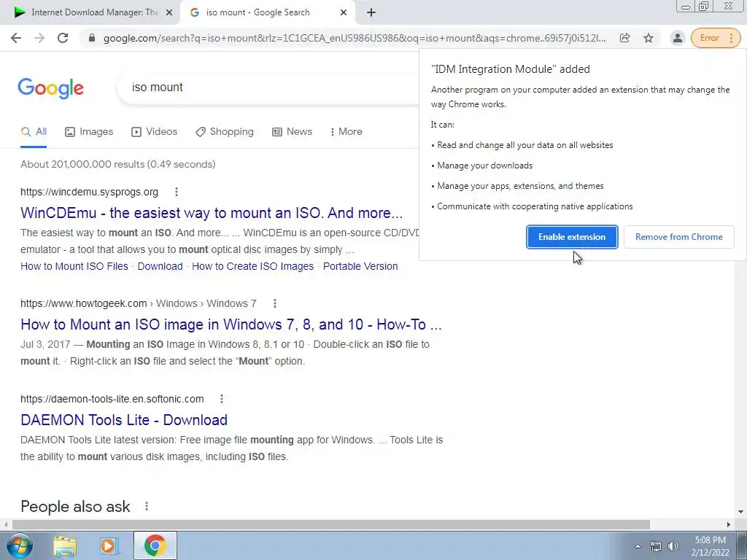The image size is (747, 560).
Task: Click the Enable extension button
Action: [x=572, y=237]
